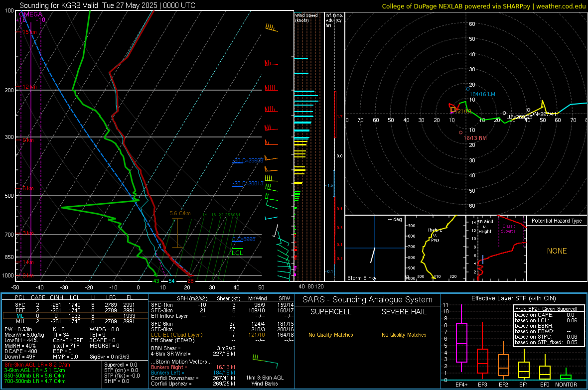Click the based on STP_fixed: 0.05 row

click(x=546, y=342)
